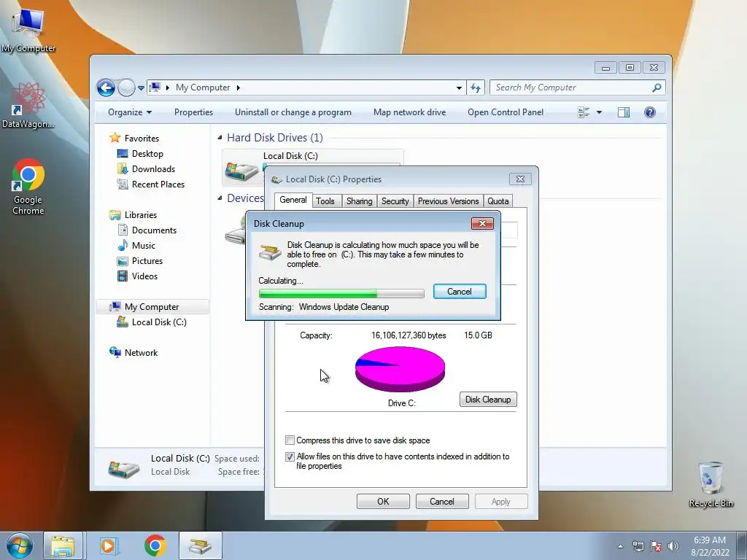Open Action Center flag icon
Image resolution: width=747 pixels, height=560 pixels.
click(x=656, y=546)
